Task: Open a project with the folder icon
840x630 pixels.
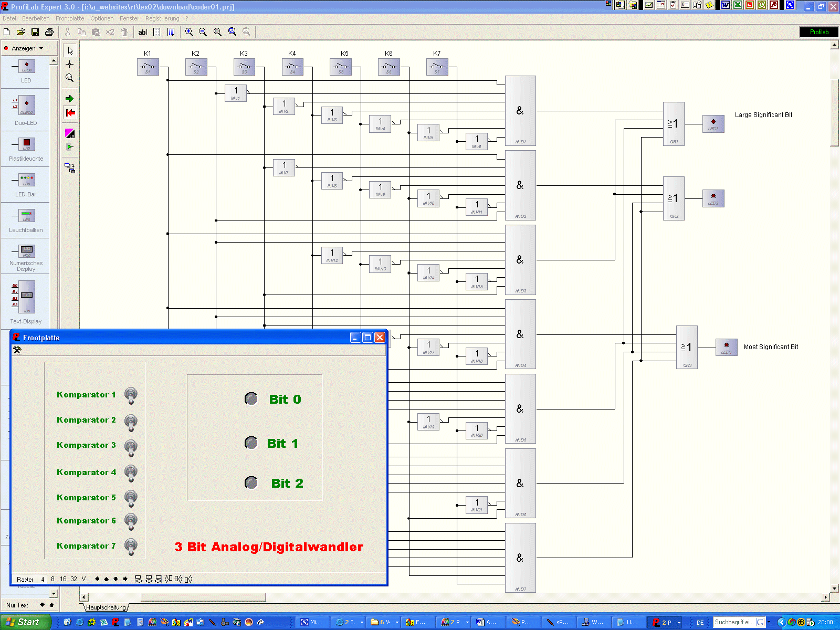Action: click(x=21, y=32)
